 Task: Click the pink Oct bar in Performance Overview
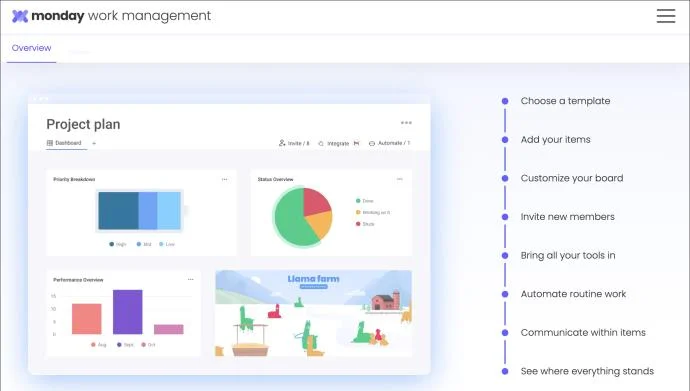[x=169, y=329]
